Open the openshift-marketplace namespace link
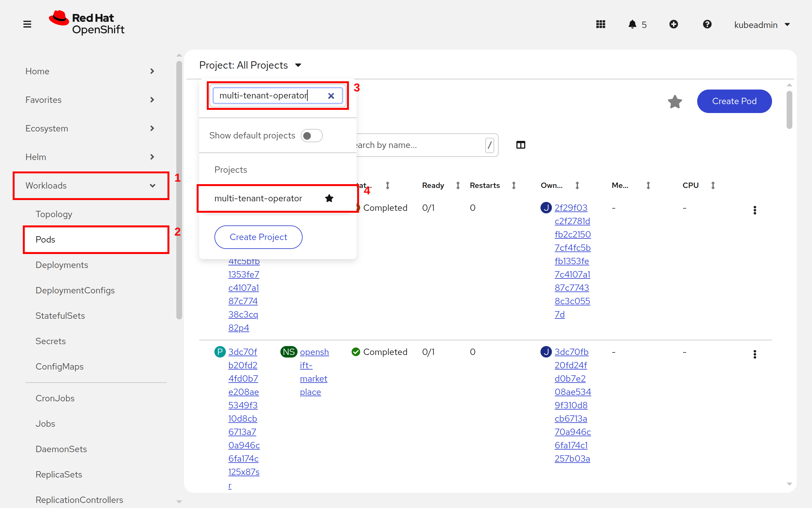 [x=314, y=371]
